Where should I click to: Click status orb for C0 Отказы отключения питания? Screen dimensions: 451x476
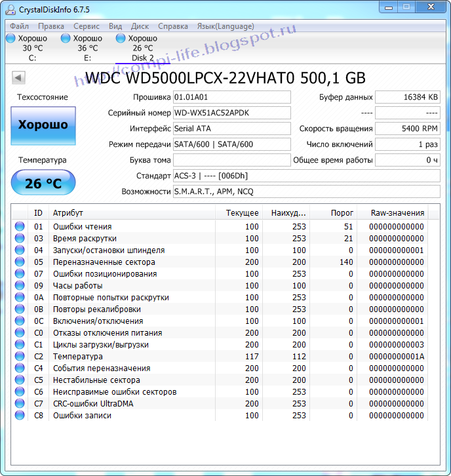click(x=20, y=332)
